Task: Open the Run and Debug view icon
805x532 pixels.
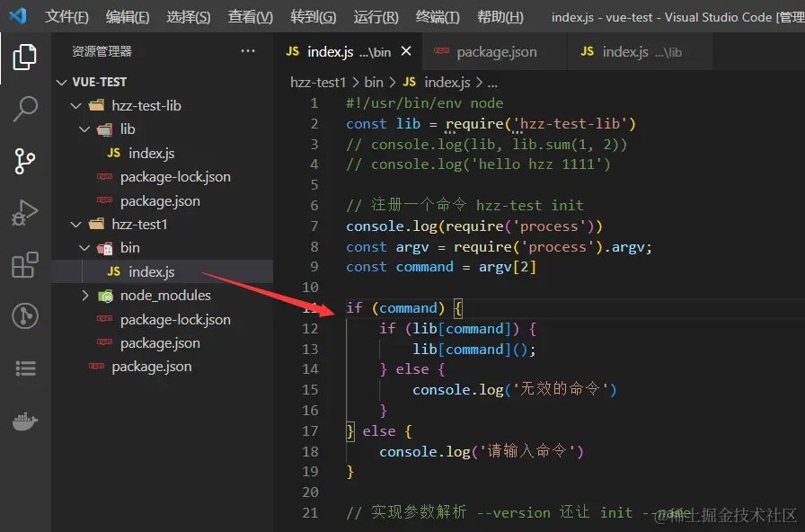Action: 24,213
